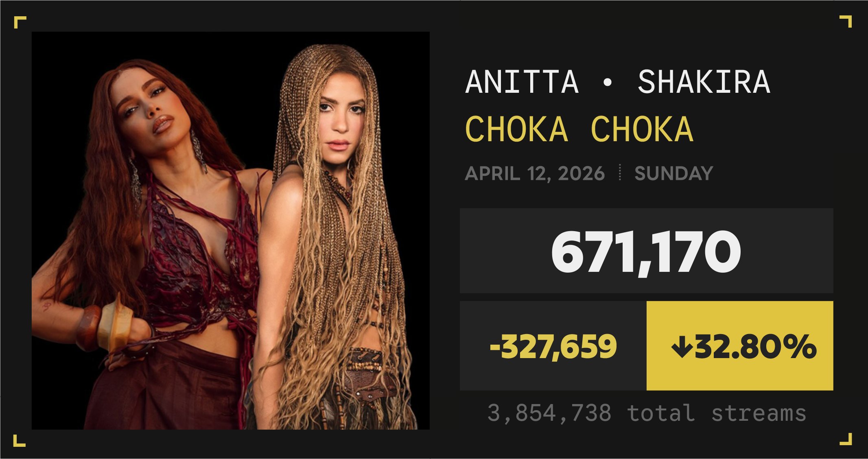
Task: Click the bottom-right yellow corner bracket
Action: pyautogui.click(x=846, y=439)
